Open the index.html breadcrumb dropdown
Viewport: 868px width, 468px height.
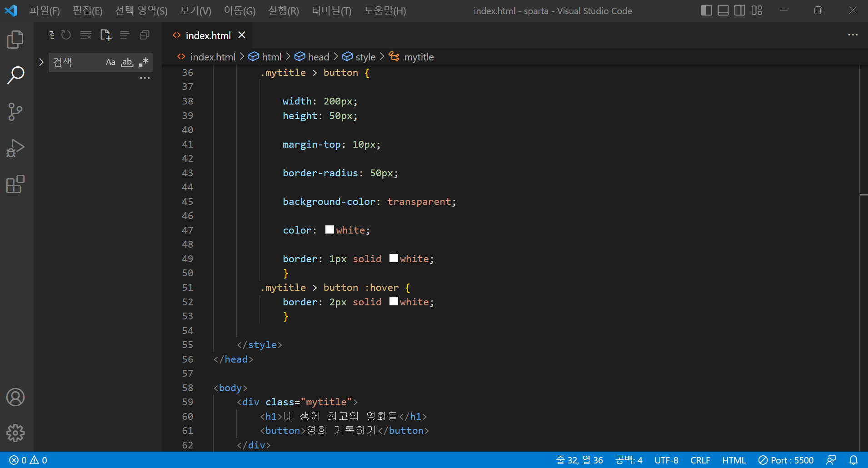click(206, 57)
